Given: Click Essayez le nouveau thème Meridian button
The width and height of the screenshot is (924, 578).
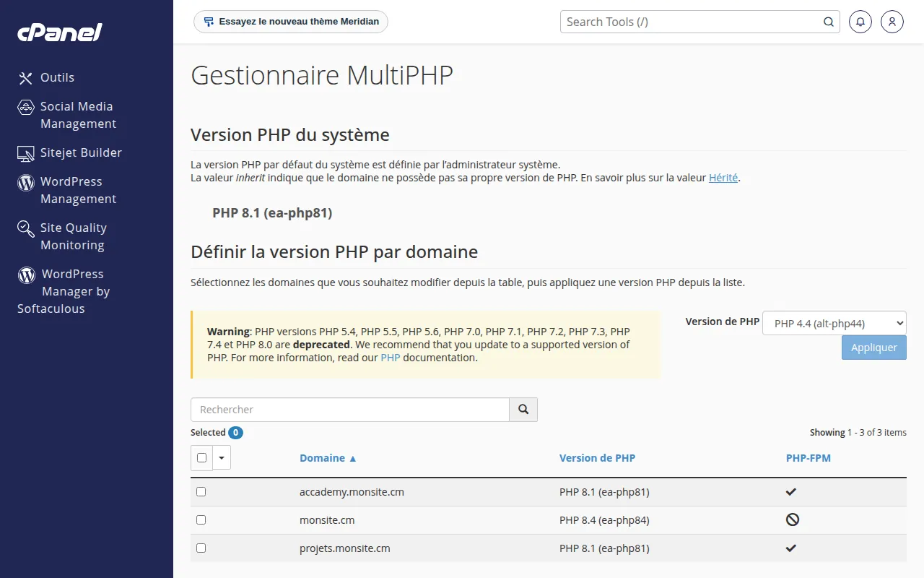Looking at the screenshot, I should pyautogui.click(x=291, y=22).
